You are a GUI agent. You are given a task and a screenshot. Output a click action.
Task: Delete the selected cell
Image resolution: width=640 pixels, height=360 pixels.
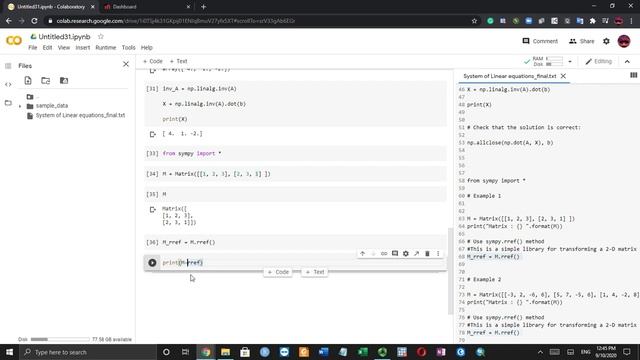(x=427, y=253)
